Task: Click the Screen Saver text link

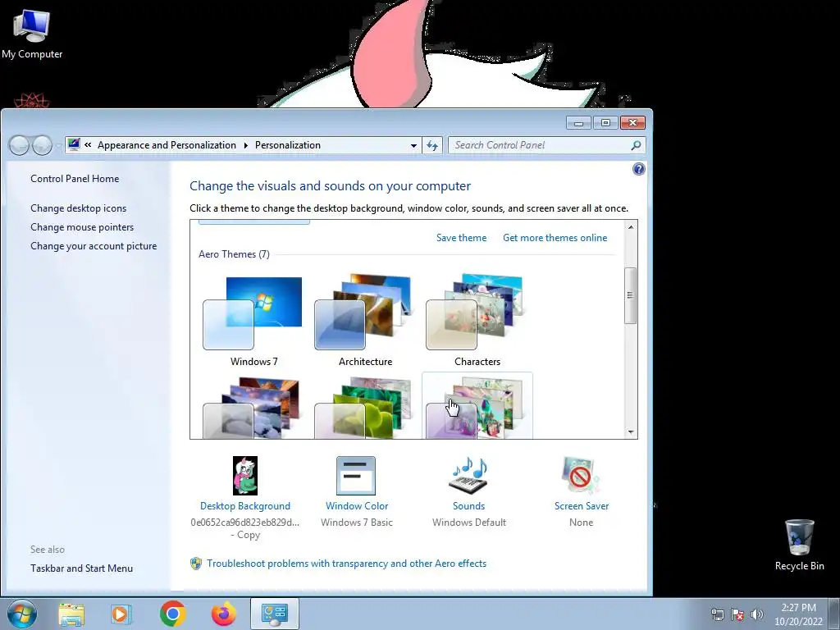Action: pos(582,506)
